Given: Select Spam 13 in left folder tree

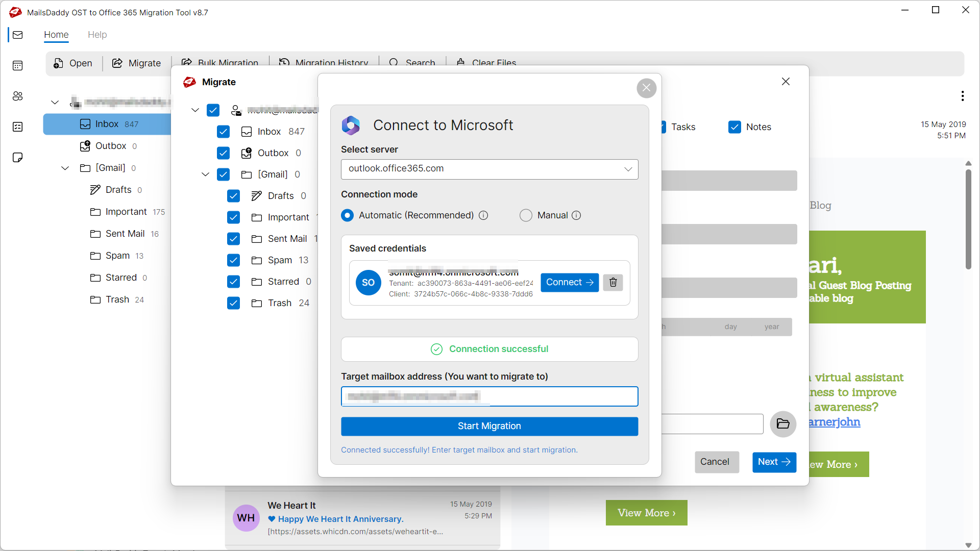Looking at the screenshot, I should [117, 256].
